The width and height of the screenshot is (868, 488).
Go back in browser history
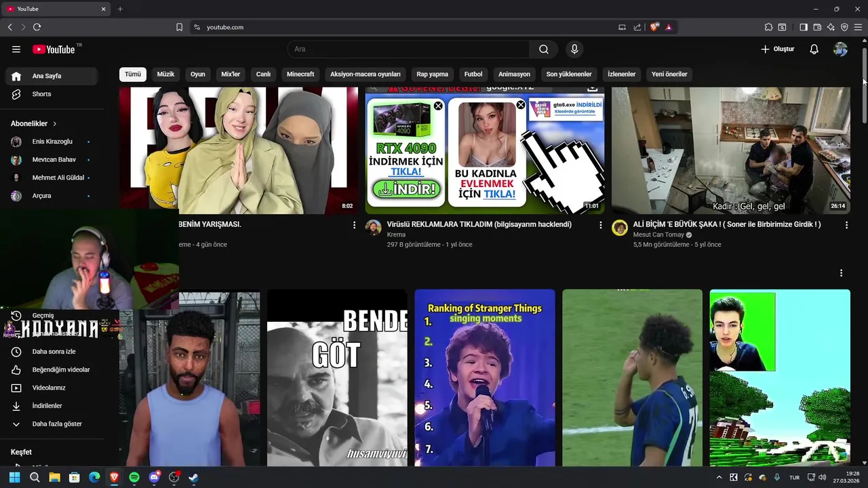(9, 27)
